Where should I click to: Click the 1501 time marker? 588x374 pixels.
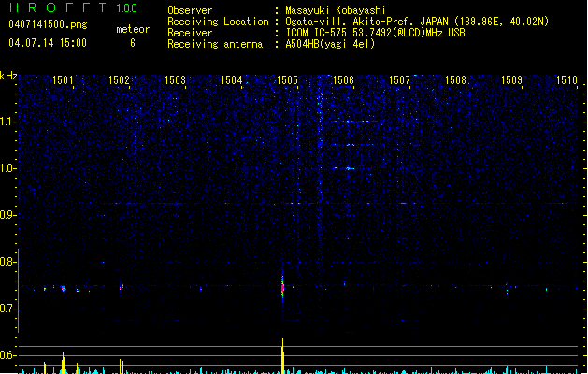pos(63,80)
